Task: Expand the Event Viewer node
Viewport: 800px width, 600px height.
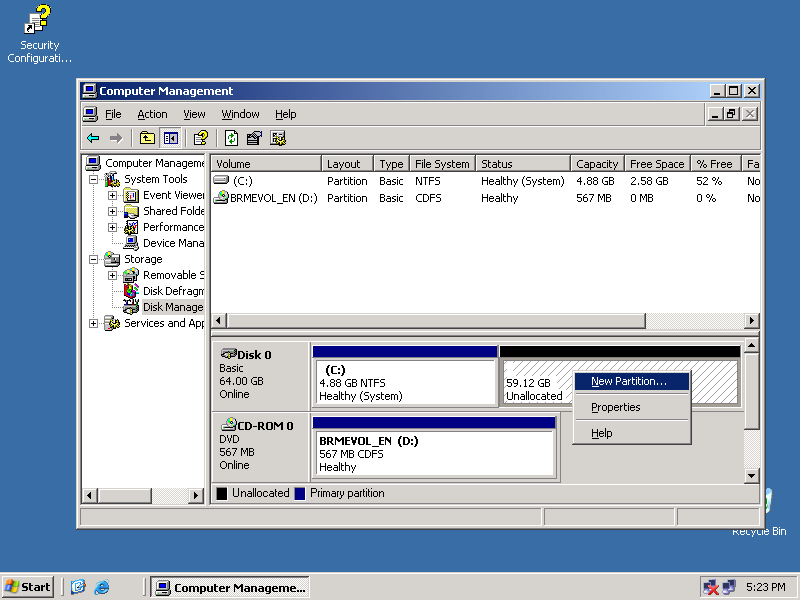Action: 112,195
